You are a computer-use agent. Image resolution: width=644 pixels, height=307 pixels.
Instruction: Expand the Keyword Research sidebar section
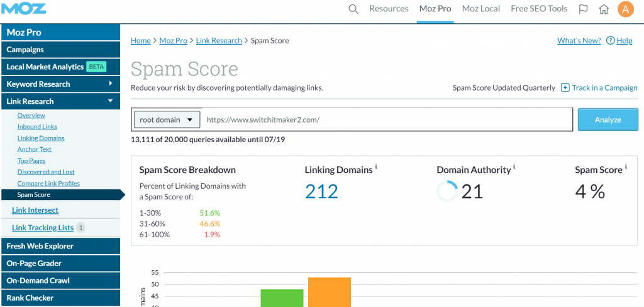click(60, 84)
